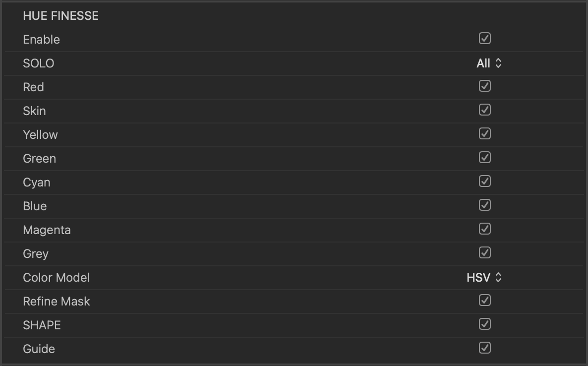Toggle the Refine Mask checkbox
The image size is (588, 366).
coord(484,300)
